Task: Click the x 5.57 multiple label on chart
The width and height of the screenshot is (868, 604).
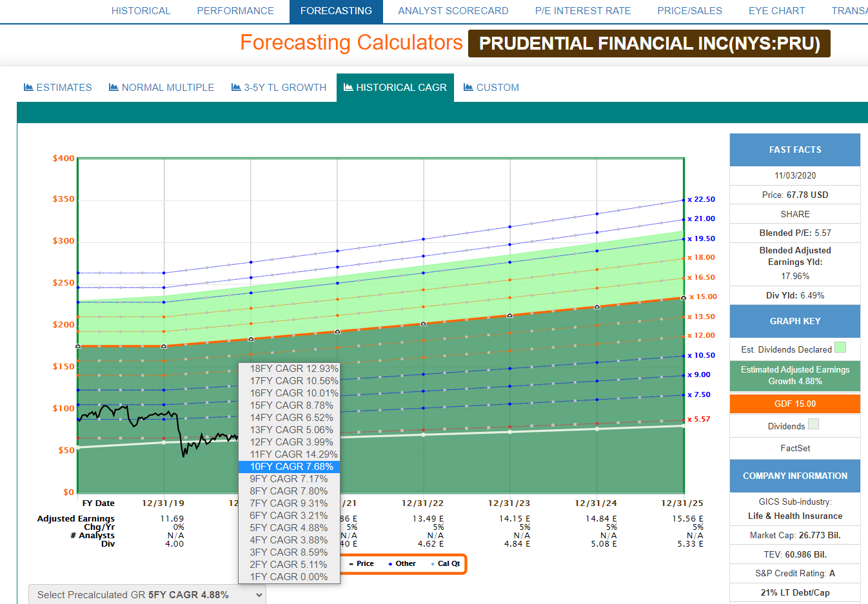Action: [698, 419]
